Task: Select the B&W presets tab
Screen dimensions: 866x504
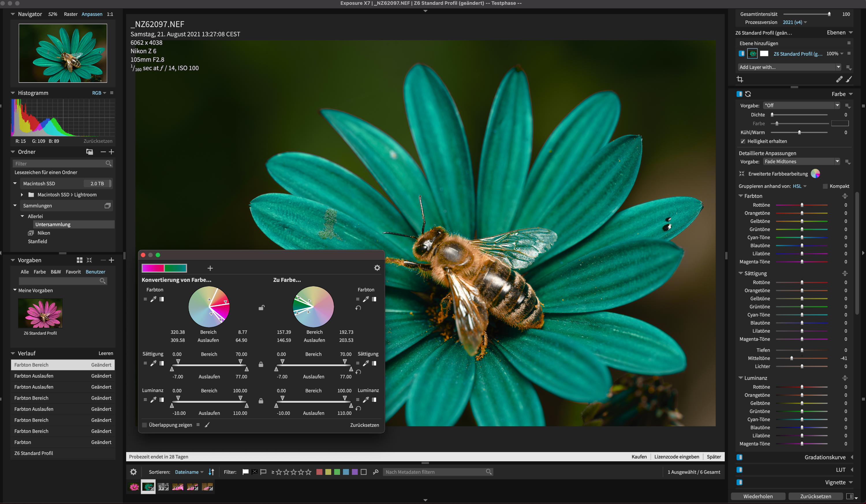Action: 56,272
